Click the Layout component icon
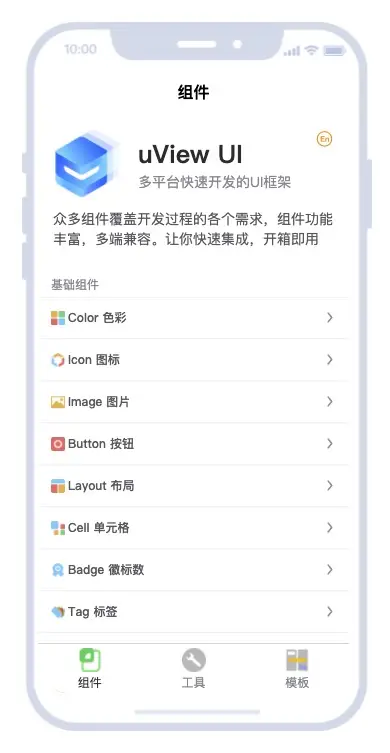The height and width of the screenshot is (753, 390). (x=58, y=486)
